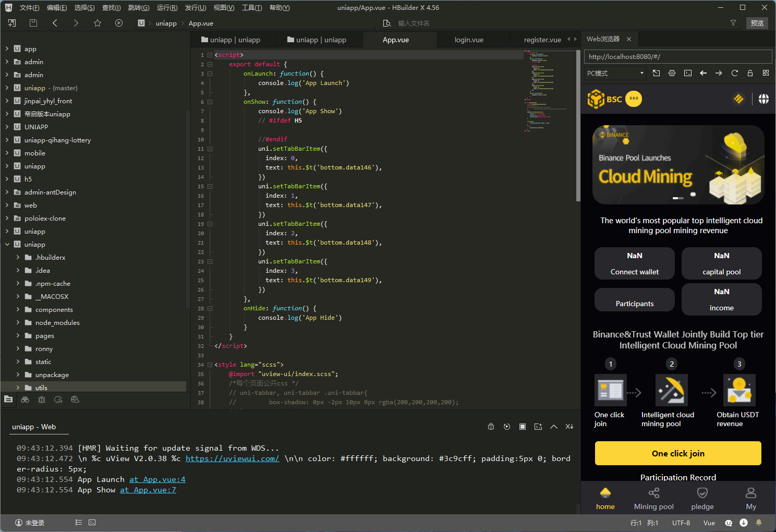Image resolution: width=776 pixels, height=532 pixels.
Task: Click the QR code icon in browser toolbar
Action: click(x=766, y=73)
